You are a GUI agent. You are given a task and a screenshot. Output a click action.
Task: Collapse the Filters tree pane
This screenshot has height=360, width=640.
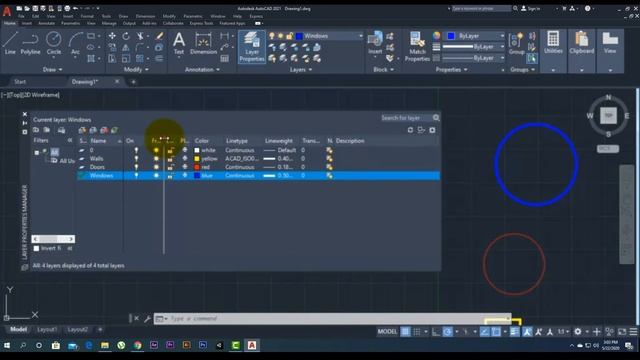point(70,140)
